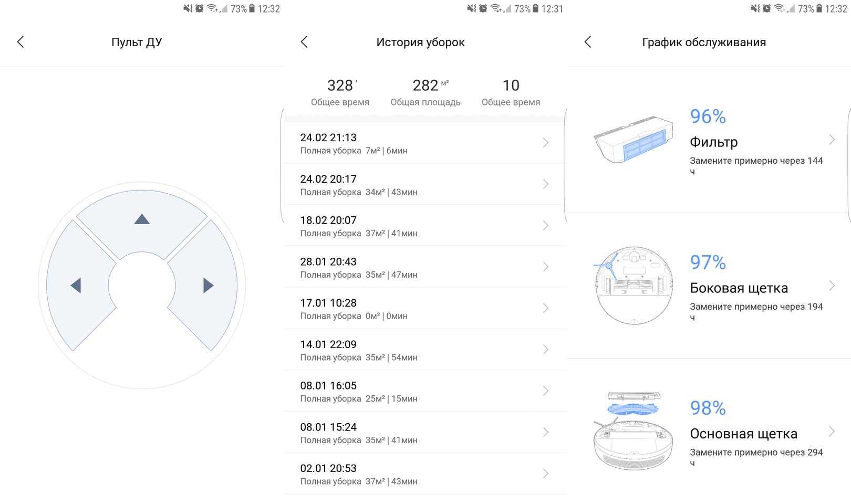Open chevron for 18.02 20:07 cleaning
The image size is (851, 504).
[x=545, y=226]
